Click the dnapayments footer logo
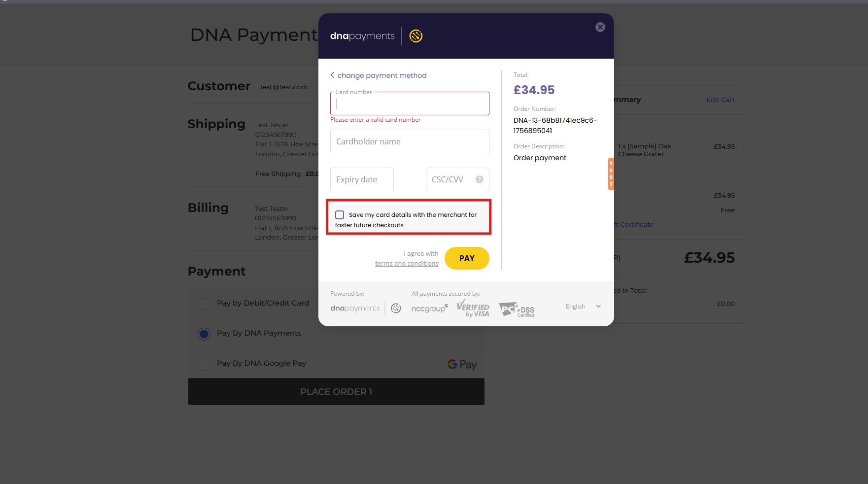The image size is (868, 484). pyautogui.click(x=354, y=308)
